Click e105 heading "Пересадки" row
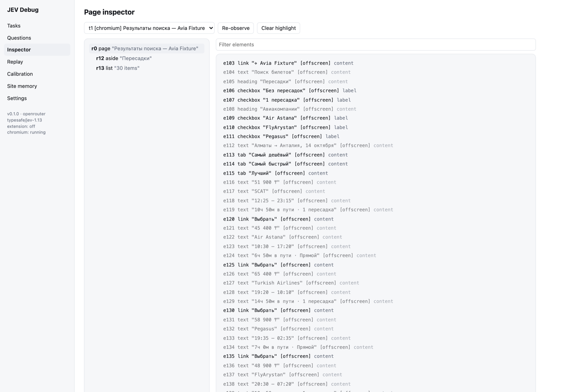 (x=376, y=82)
